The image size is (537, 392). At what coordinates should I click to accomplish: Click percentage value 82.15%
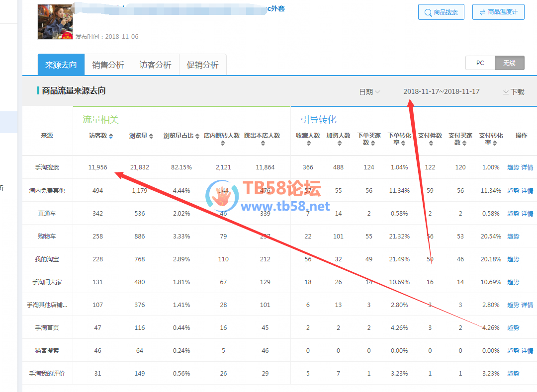click(181, 167)
